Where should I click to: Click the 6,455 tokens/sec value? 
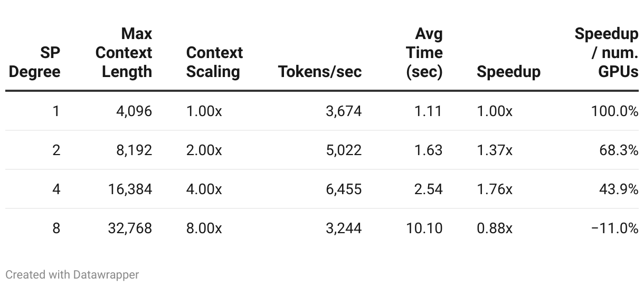[344, 189]
